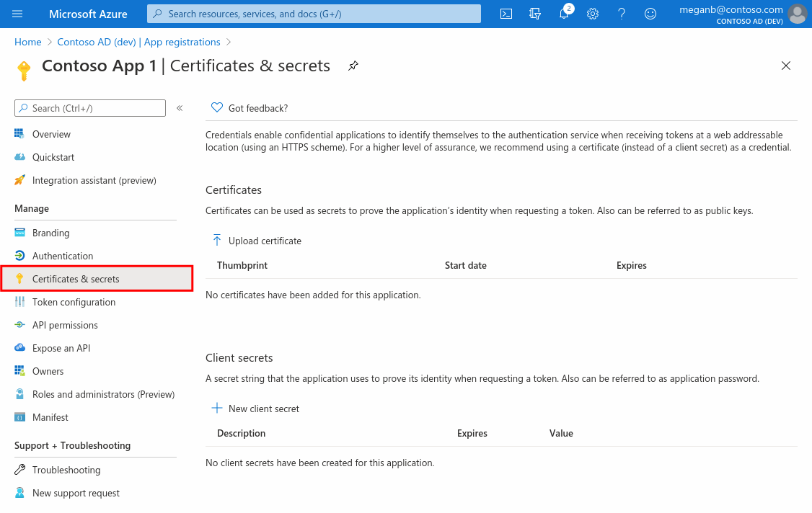Image resolution: width=812 pixels, height=513 pixels.
Task: Open the portal Settings gear
Action: coord(592,14)
